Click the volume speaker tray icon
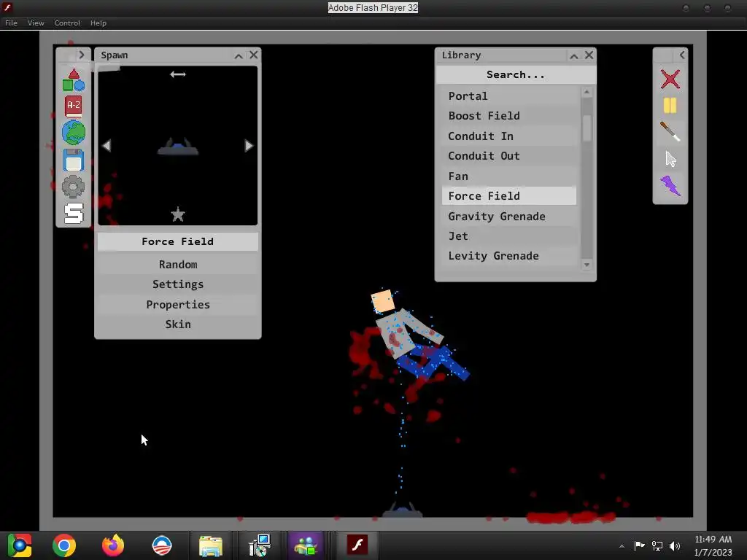 click(675, 545)
